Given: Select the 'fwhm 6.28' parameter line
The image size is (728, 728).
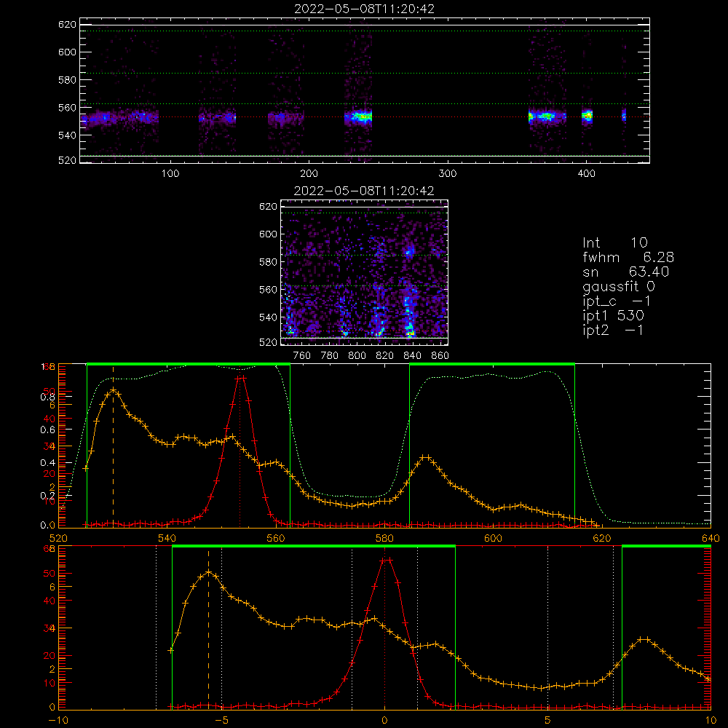Looking at the screenshot, I should click(x=628, y=257).
